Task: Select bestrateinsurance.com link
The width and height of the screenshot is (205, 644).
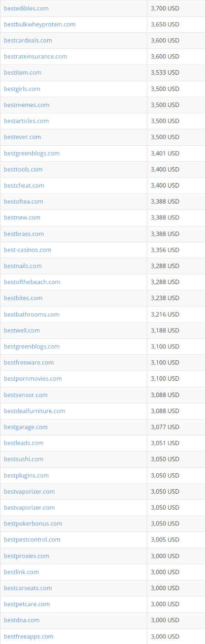Action: 35,56
